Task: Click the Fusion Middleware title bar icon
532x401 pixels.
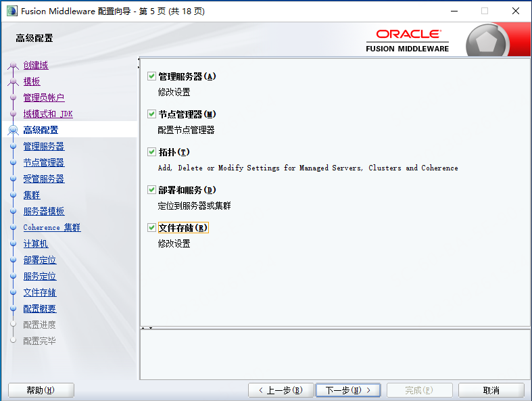Action: coord(12,11)
